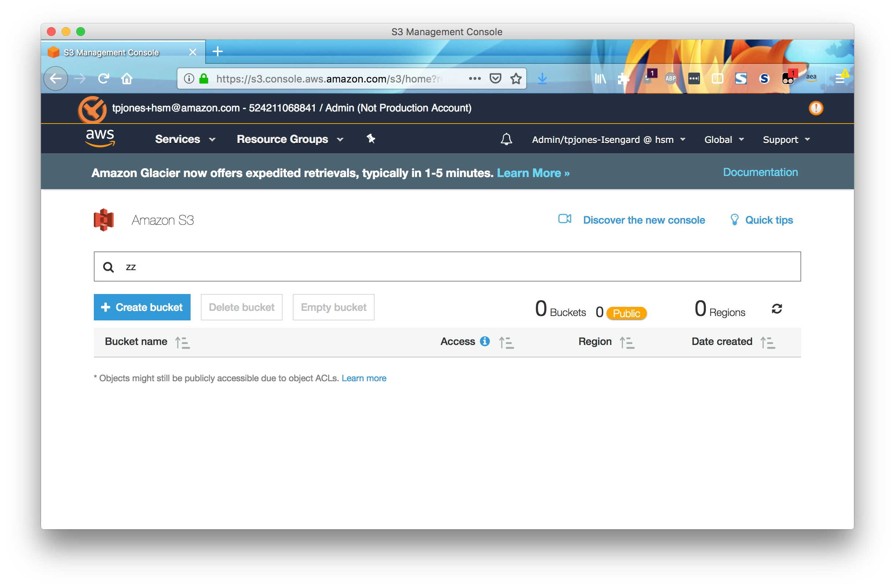Open the downloads arrow in toolbar
The image size is (895, 588).
[542, 78]
